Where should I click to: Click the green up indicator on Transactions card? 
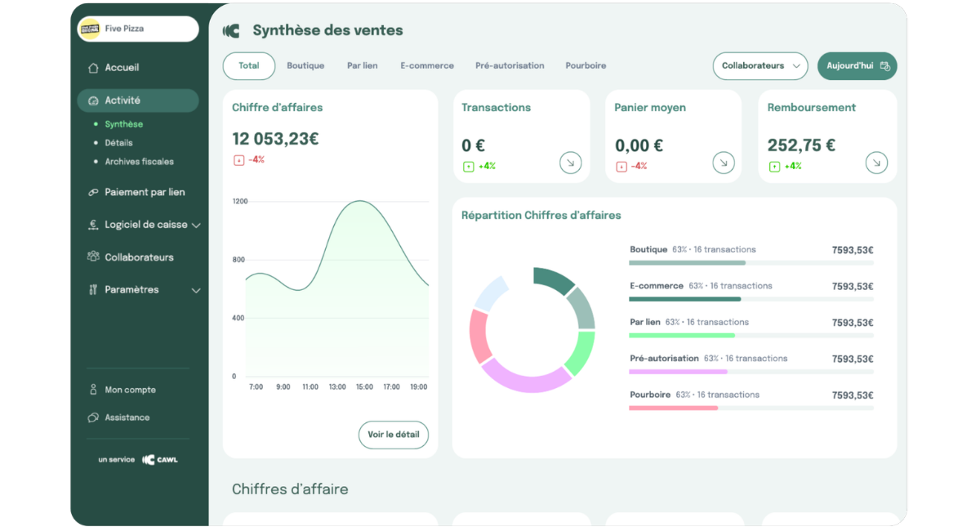[469, 167]
